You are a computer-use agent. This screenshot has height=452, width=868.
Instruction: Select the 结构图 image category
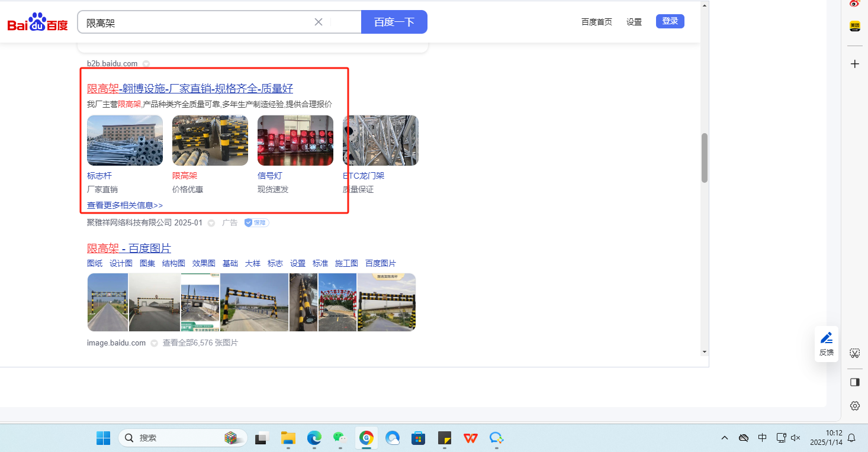pos(173,263)
